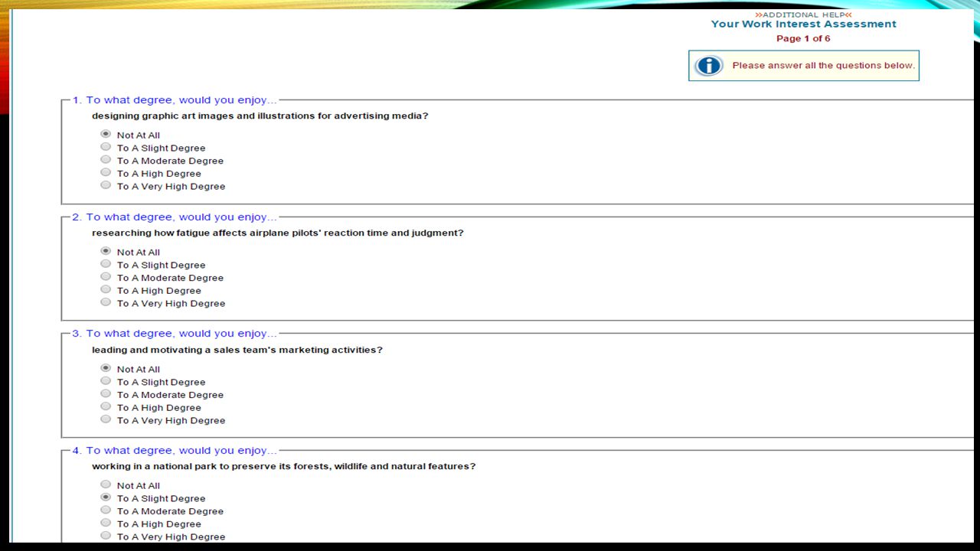Select To A Very High Degree for question 2

(106, 302)
